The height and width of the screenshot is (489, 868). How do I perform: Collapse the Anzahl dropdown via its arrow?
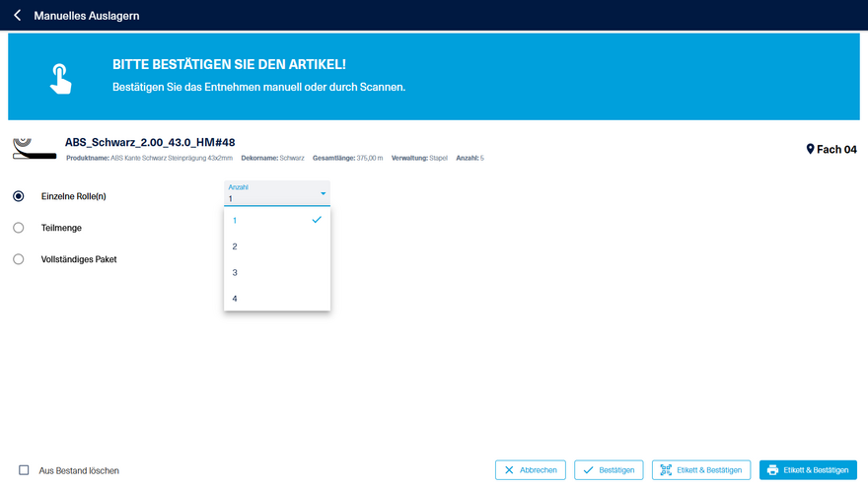click(x=323, y=193)
